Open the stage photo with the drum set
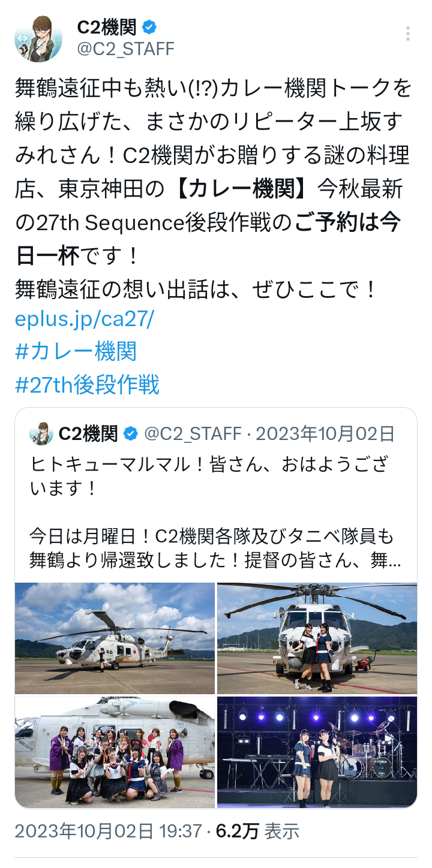 [317, 752]
